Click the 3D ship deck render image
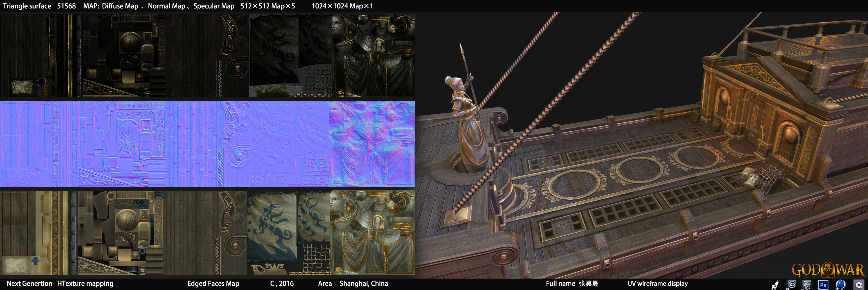The height and width of the screenshot is (290, 868). (x=642, y=145)
